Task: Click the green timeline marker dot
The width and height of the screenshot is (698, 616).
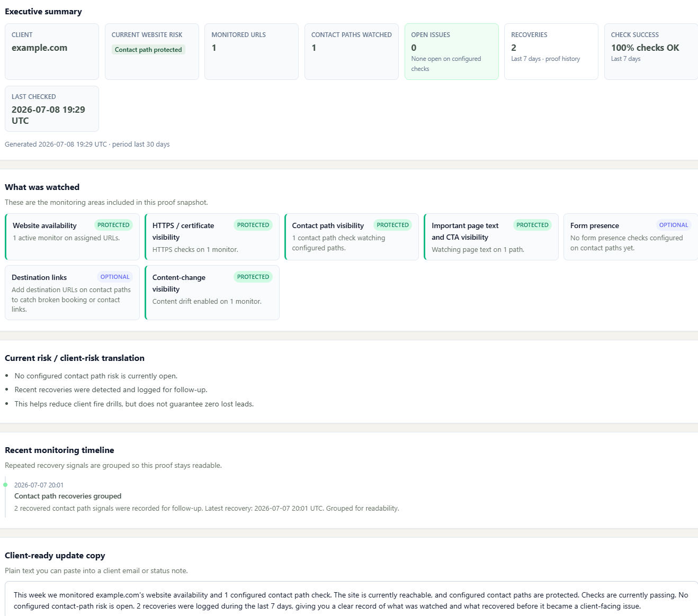Action: 5,485
